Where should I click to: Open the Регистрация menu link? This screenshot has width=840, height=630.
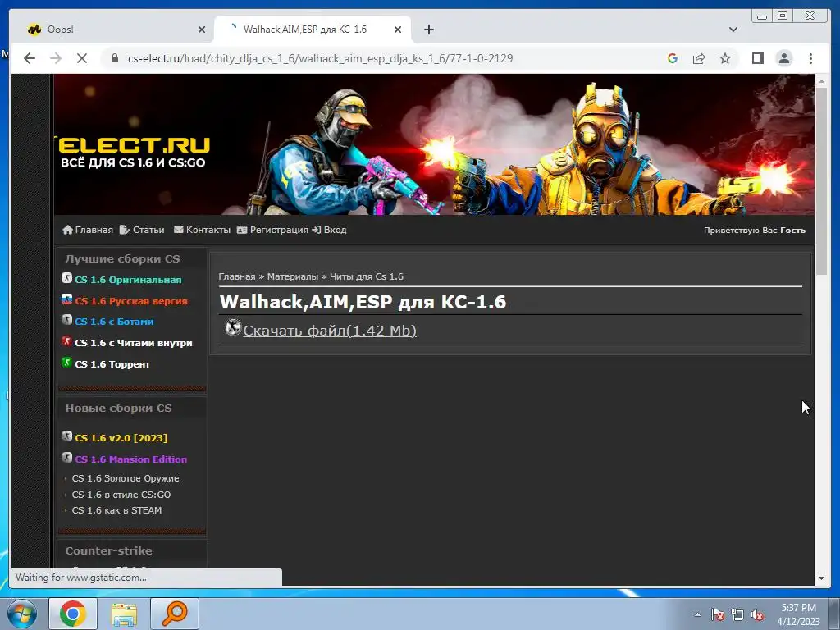click(279, 230)
